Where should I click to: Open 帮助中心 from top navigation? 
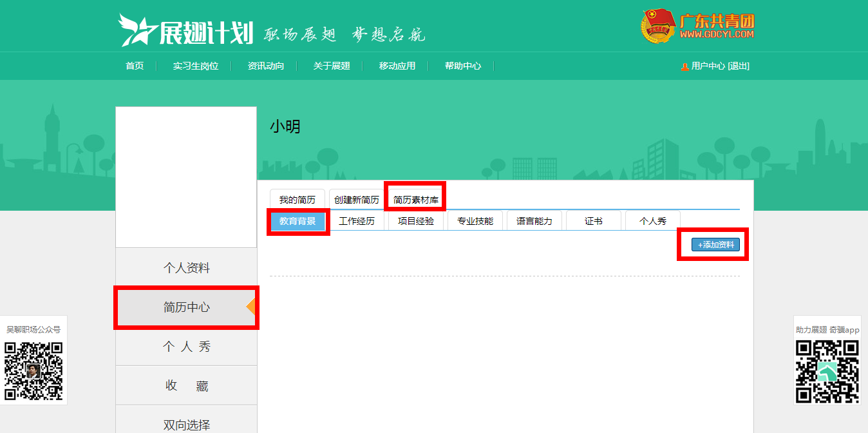point(463,66)
